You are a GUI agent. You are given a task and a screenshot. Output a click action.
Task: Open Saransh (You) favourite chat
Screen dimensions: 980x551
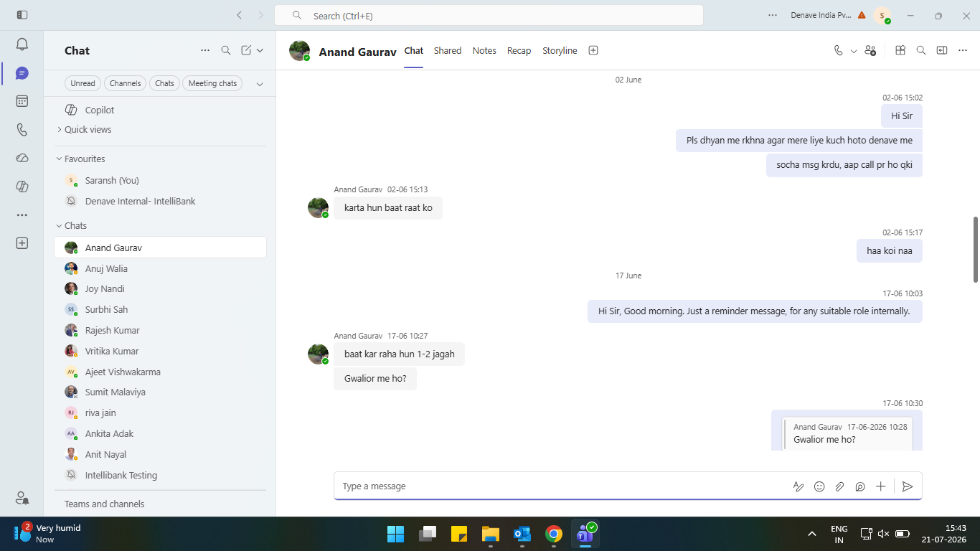tap(160, 181)
